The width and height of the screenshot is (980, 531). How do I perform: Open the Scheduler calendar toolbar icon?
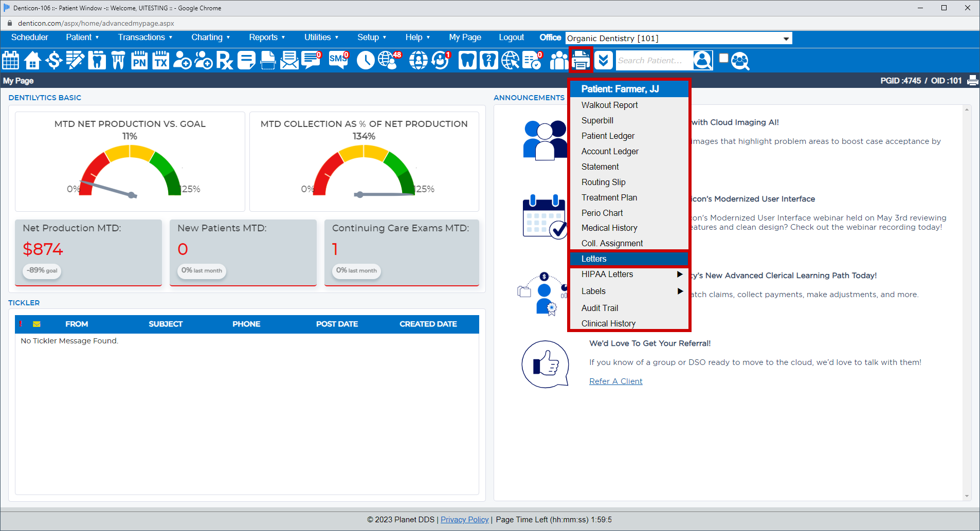(x=11, y=61)
